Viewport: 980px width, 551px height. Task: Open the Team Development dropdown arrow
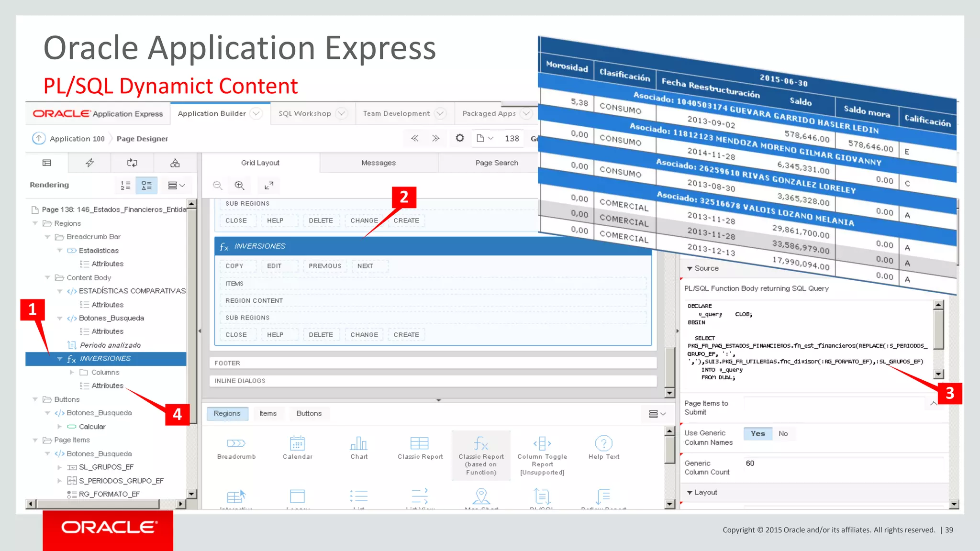pyautogui.click(x=440, y=113)
